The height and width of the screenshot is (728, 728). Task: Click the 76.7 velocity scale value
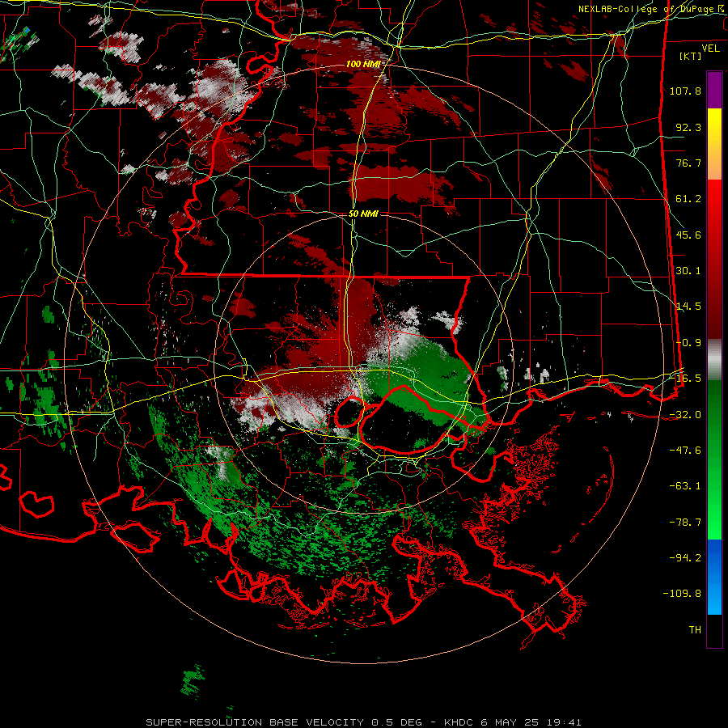point(688,163)
